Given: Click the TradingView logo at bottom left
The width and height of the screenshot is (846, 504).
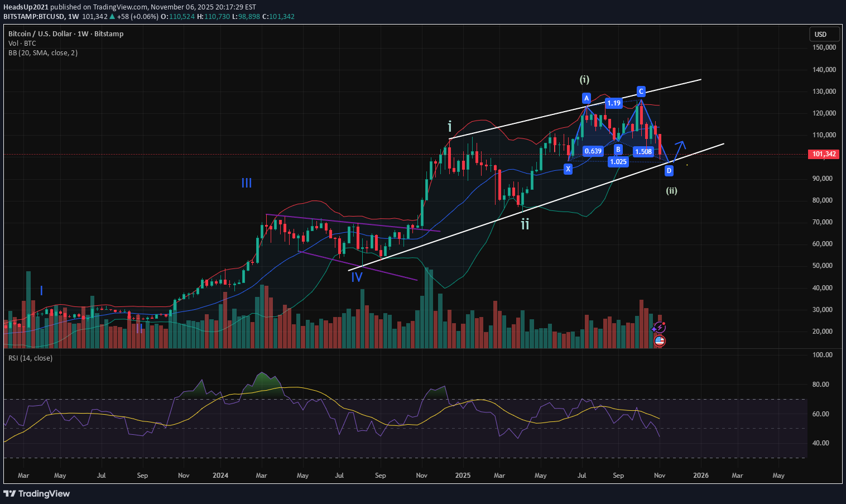Looking at the screenshot, I should click(37, 493).
